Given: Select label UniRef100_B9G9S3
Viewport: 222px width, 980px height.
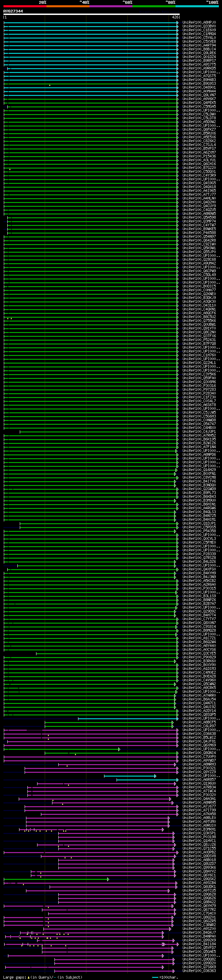Looking at the screenshot, I should (x=199, y=84).
